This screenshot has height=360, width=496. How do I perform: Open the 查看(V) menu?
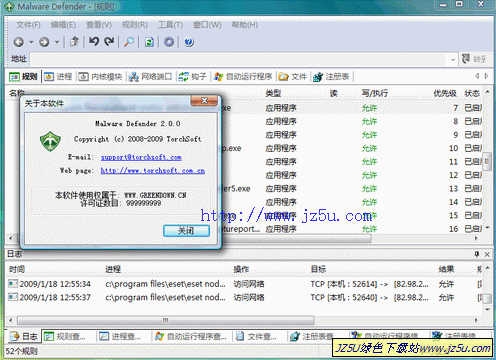point(99,25)
